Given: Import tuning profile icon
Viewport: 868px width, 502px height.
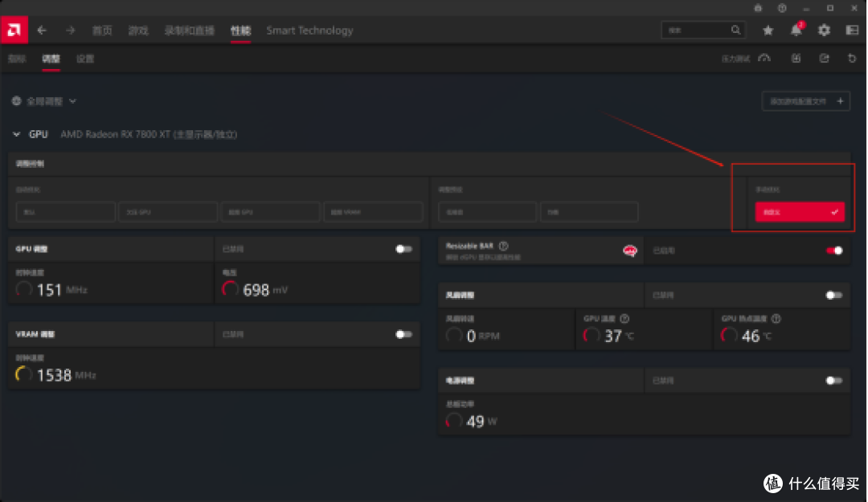Looking at the screenshot, I should 796,58.
